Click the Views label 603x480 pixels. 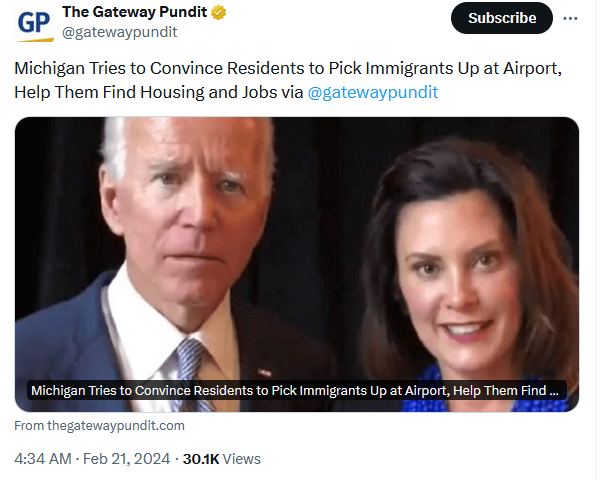(242, 459)
